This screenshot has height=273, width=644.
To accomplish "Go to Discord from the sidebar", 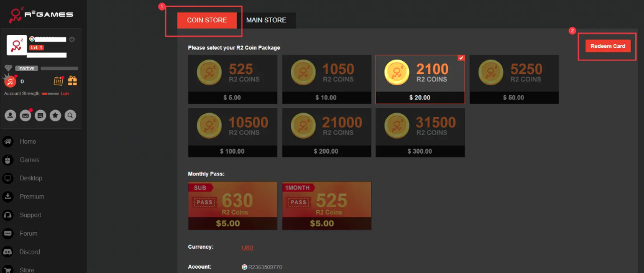I will coord(29,252).
